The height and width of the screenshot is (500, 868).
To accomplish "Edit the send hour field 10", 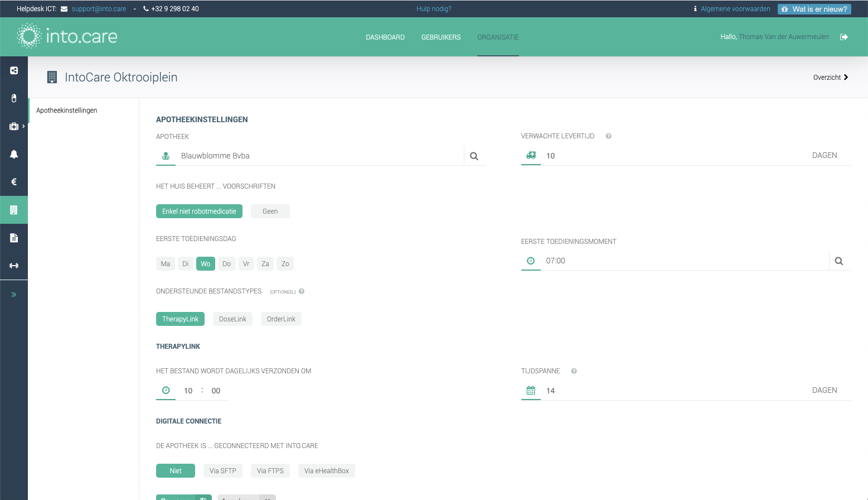I will coord(188,391).
